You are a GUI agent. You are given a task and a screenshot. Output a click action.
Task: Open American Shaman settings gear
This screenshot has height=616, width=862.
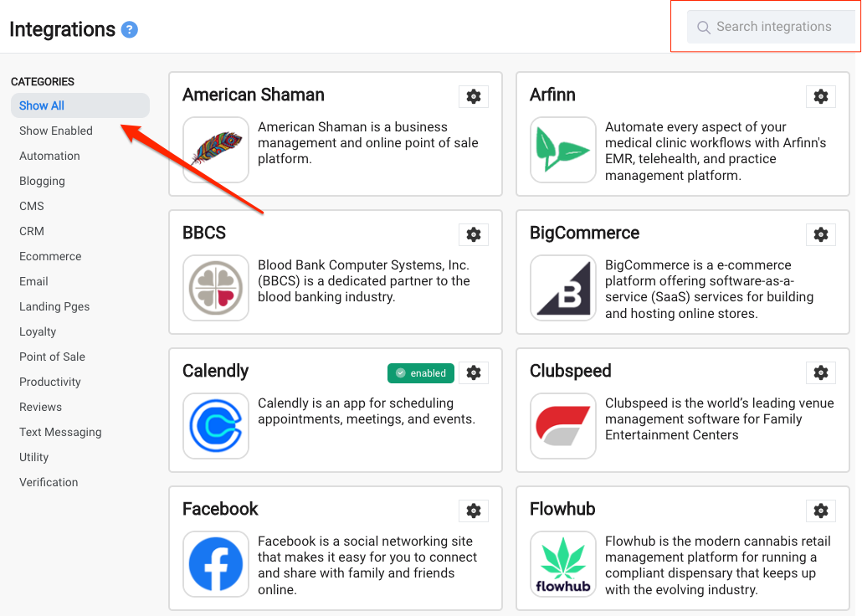pyautogui.click(x=474, y=97)
